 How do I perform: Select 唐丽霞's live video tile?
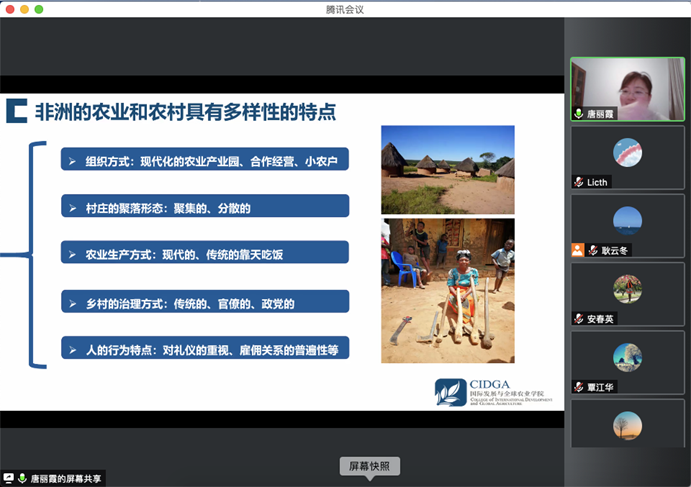pos(627,88)
